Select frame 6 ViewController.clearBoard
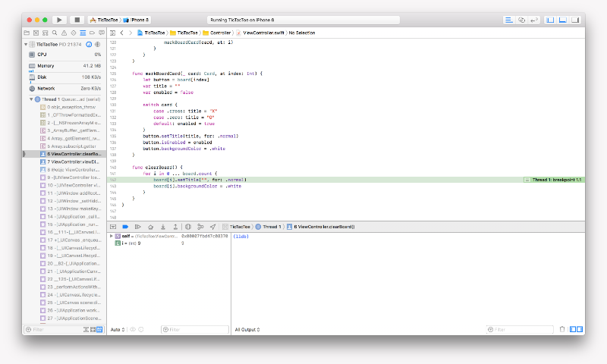Image resolution: width=607 pixels, height=364 pixels. tap(64, 154)
